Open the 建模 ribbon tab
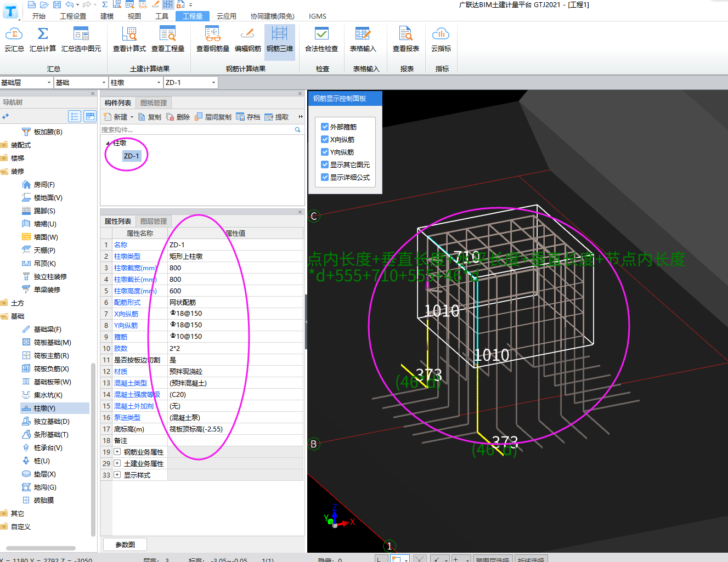 coord(107,16)
